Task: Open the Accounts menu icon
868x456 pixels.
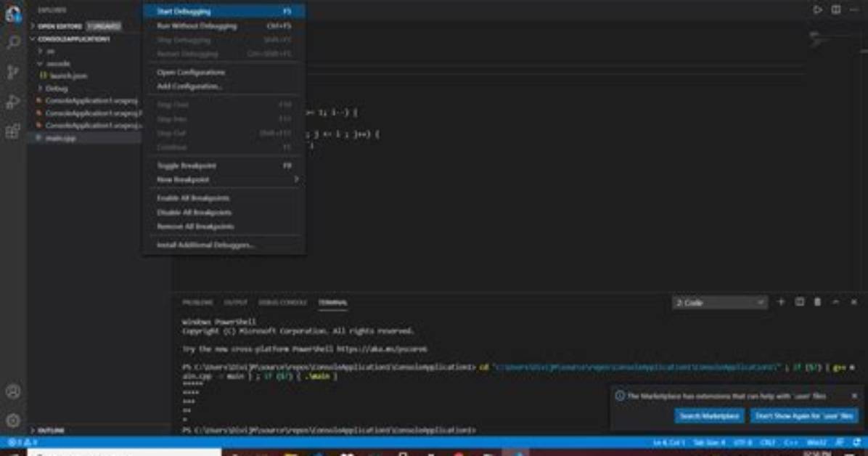Action: click(x=13, y=391)
